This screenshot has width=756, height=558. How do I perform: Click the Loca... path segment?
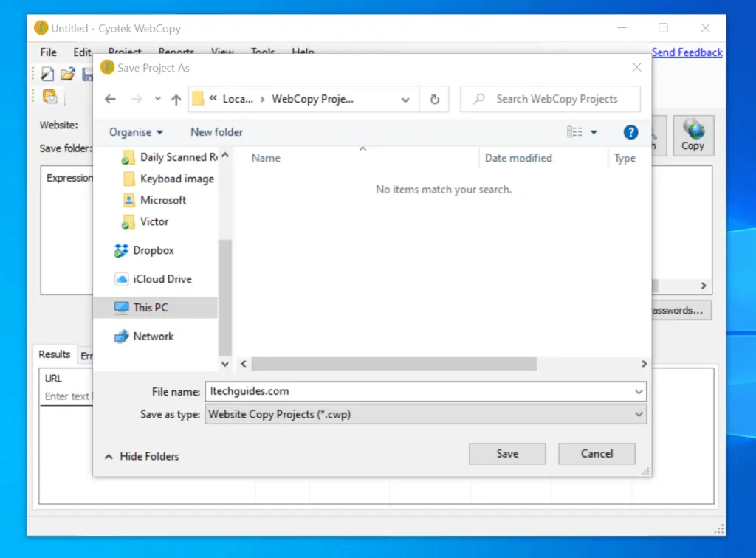[238, 99]
